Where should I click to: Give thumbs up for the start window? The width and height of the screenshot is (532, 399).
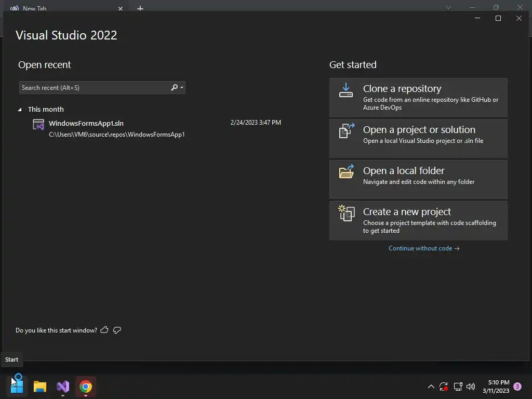click(x=104, y=330)
